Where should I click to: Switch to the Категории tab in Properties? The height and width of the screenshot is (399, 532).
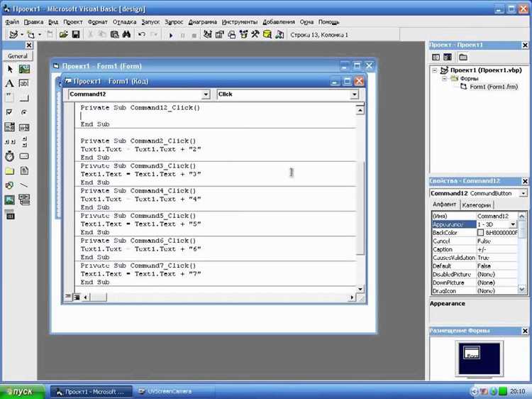point(477,205)
